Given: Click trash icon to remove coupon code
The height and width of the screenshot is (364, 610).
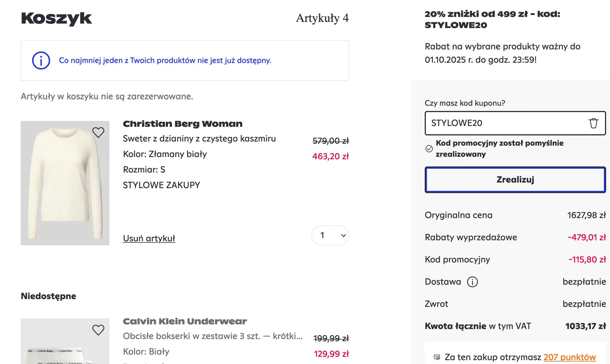Looking at the screenshot, I should tap(593, 123).
